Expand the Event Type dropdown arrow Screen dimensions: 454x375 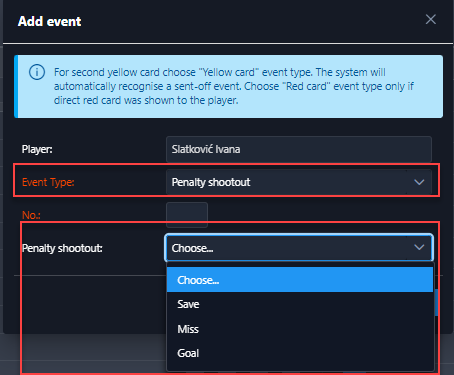coord(419,182)
